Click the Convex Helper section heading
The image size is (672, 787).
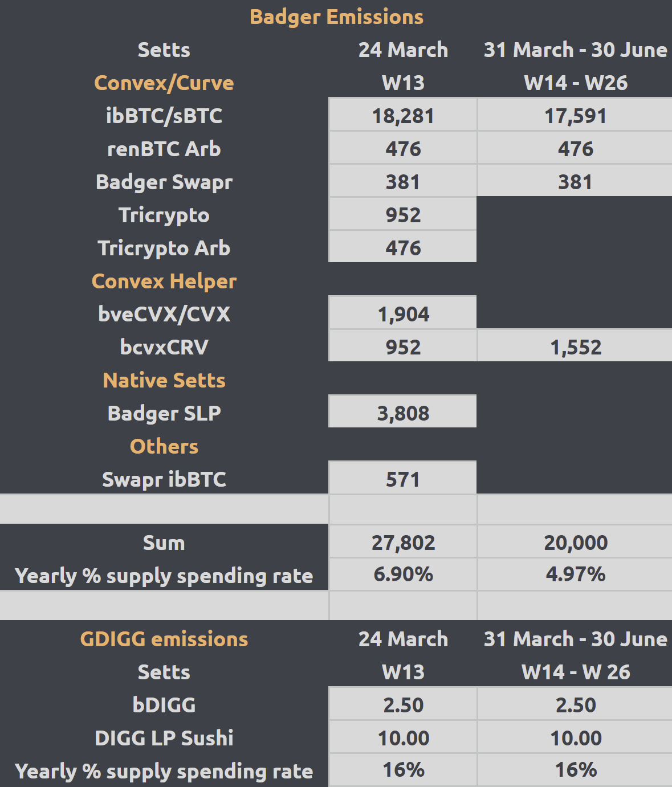tap(164, 281)
